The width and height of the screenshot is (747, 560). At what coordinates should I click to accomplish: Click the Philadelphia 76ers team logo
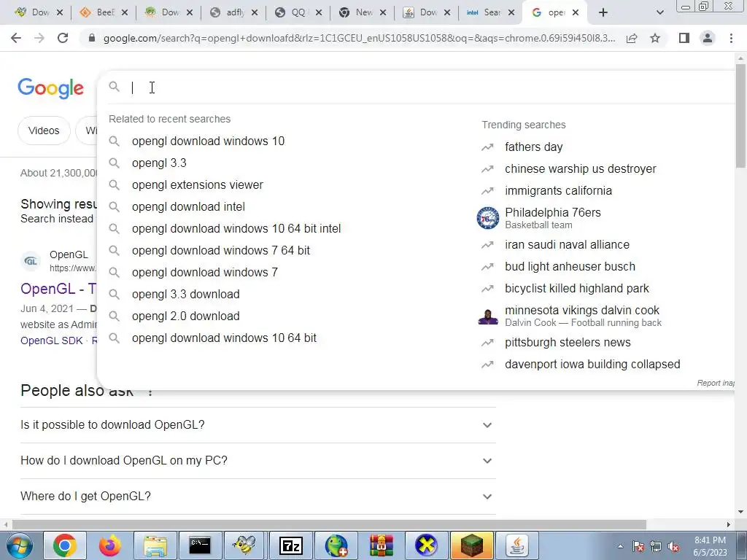(488, 218)
